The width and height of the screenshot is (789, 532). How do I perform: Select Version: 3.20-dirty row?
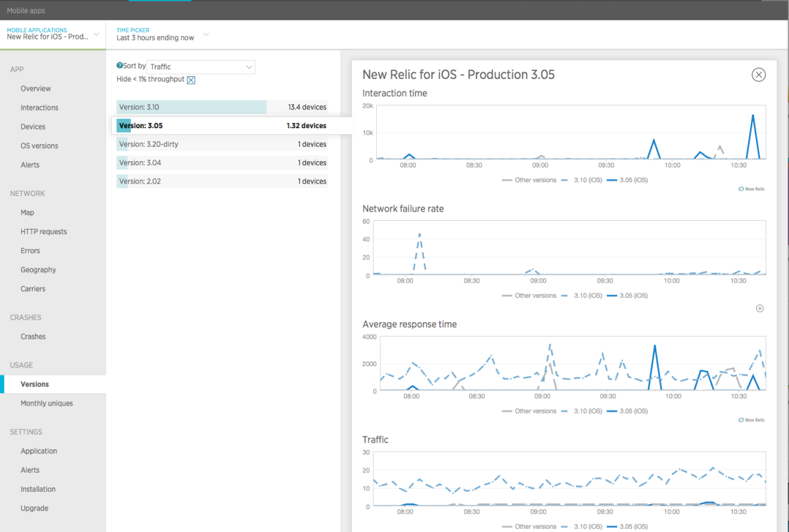click(x=222, y=144)
